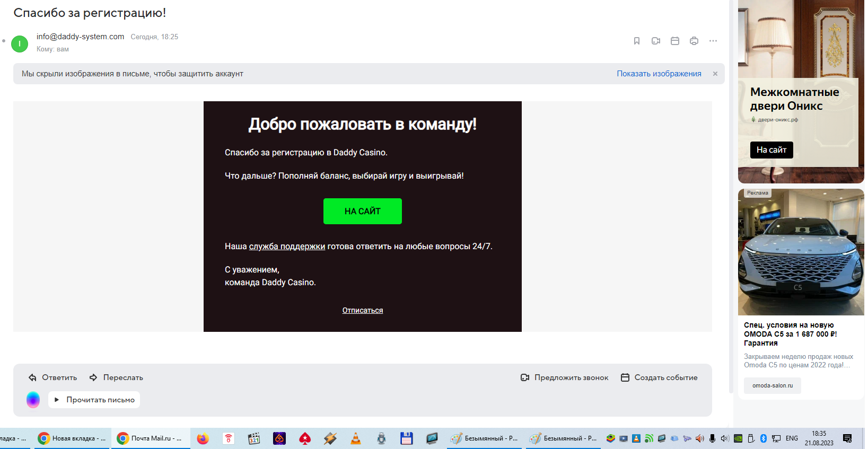Dismiss the hidden images notice with the X
The height and width of the screenshot is (449, 868).
tap(715, 74)
